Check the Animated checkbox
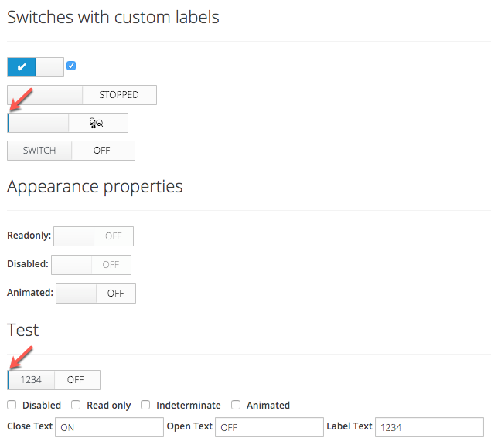Image resolution: width=491 pixels, height=448 pixels. coord(236,405)
